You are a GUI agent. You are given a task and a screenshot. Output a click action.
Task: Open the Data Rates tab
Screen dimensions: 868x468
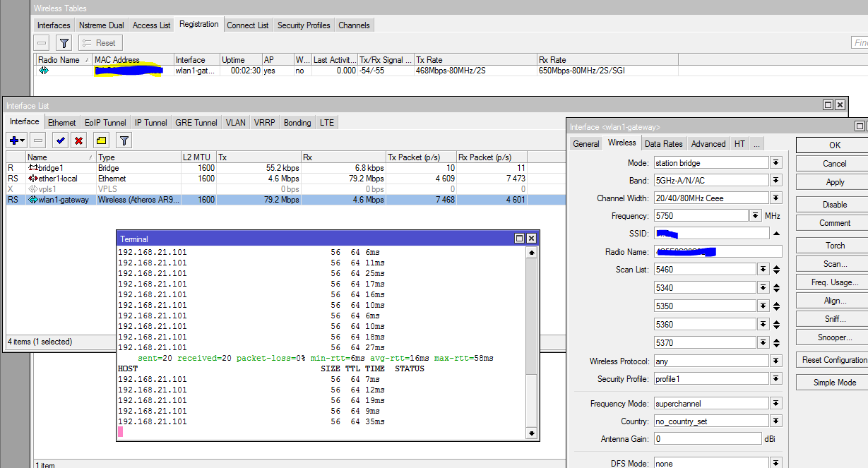(x=663, y=143)
